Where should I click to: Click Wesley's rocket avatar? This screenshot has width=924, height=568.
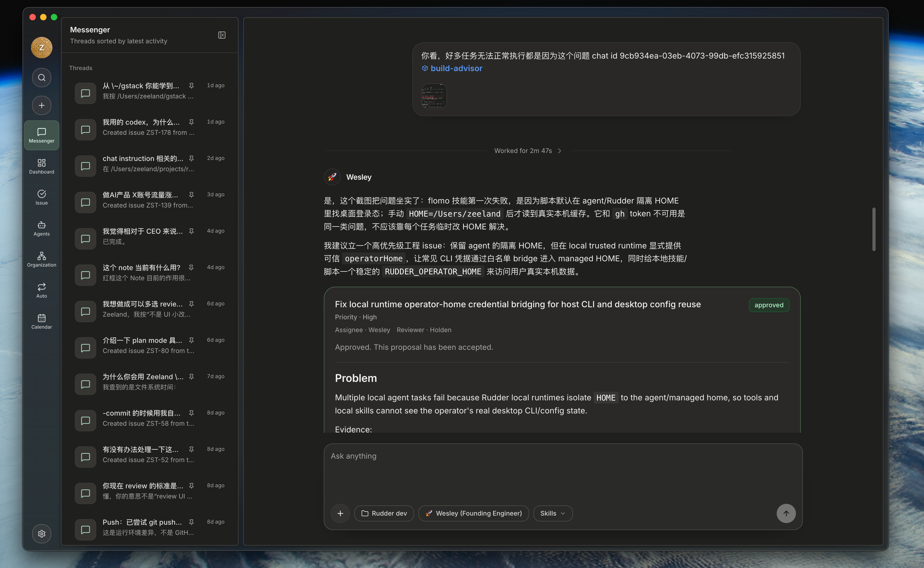pos(332,176)
